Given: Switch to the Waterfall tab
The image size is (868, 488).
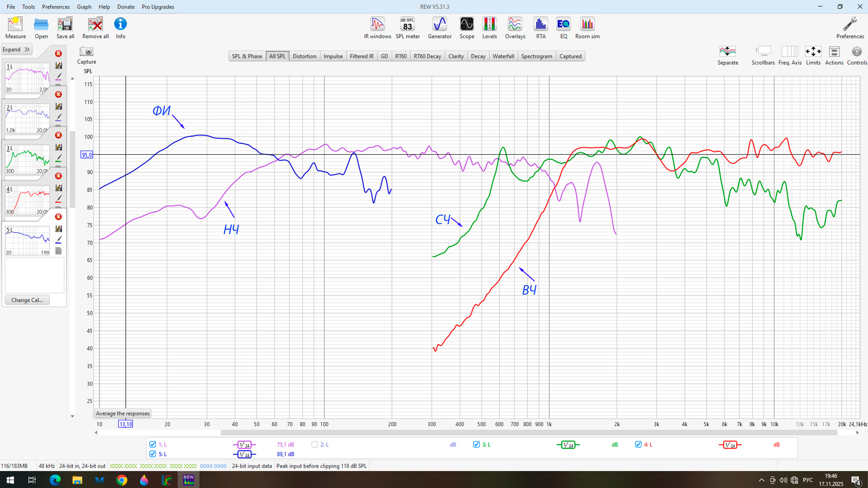Looking at the screenshot, I should (503, 56).
